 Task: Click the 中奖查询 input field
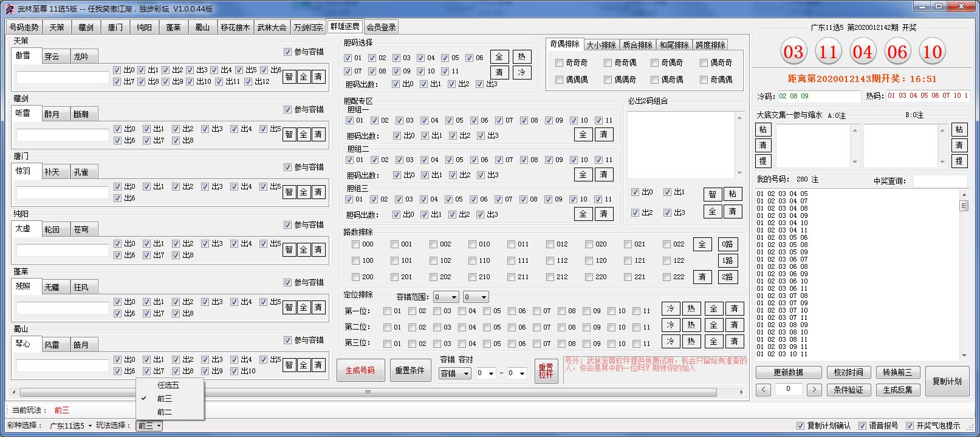click(939, 181)
